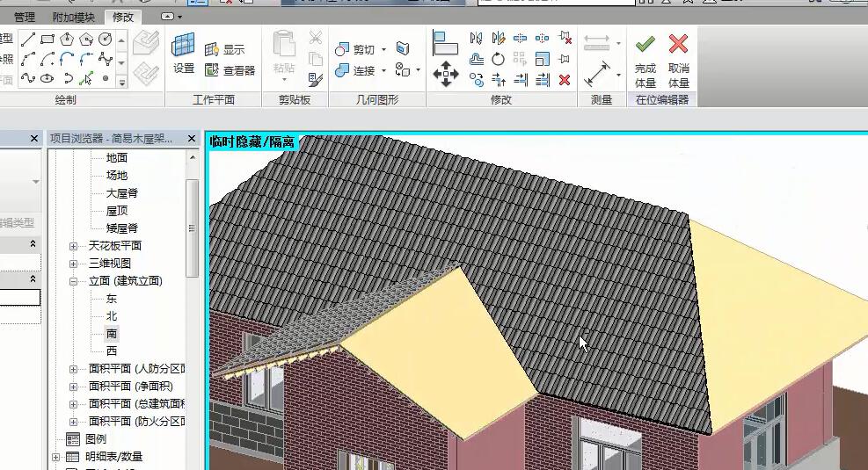Click 完成体量 green checkmark

(646, 61)
